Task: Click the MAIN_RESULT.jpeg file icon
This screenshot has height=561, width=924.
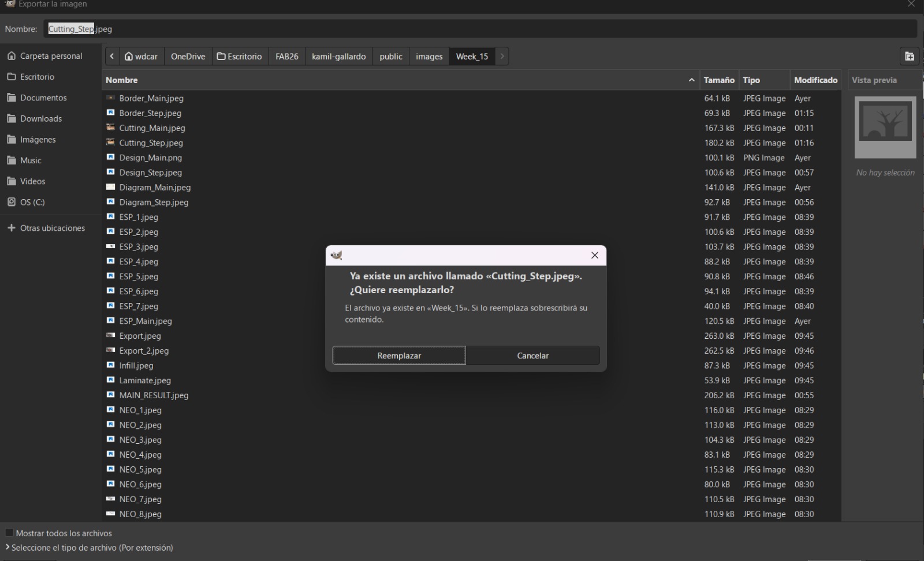Action: tap(111, 395)
